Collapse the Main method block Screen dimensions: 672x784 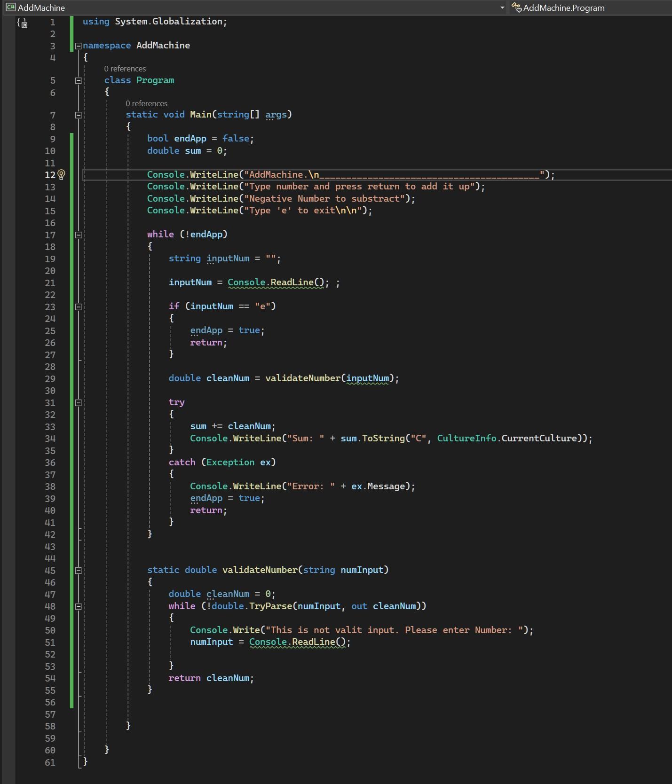[79, 115]
